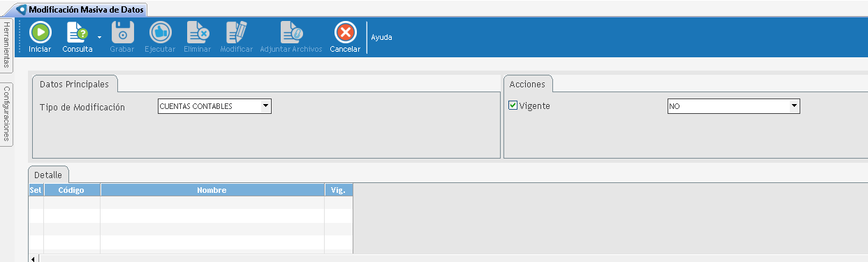
Task: Select the Acciones tab
Action: [x=528, y=84]
